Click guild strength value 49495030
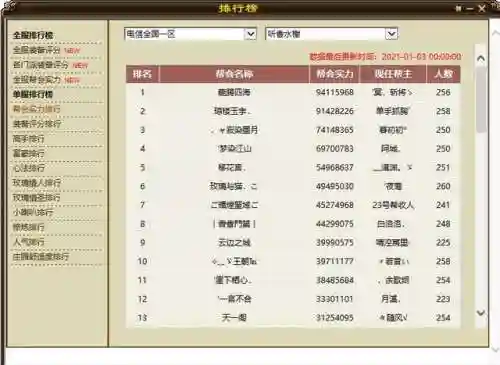This screenshot has width=500, height=365. pyautogui.click(x=335, y=186)
